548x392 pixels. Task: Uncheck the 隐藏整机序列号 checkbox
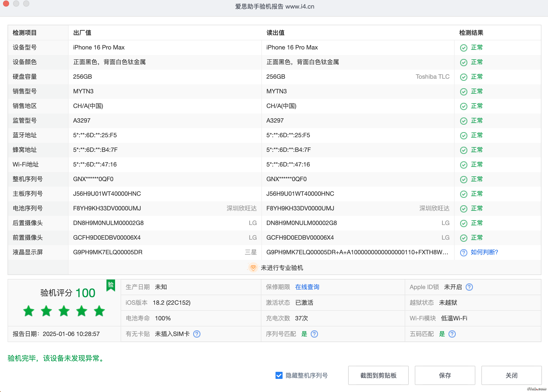[279, 375]
